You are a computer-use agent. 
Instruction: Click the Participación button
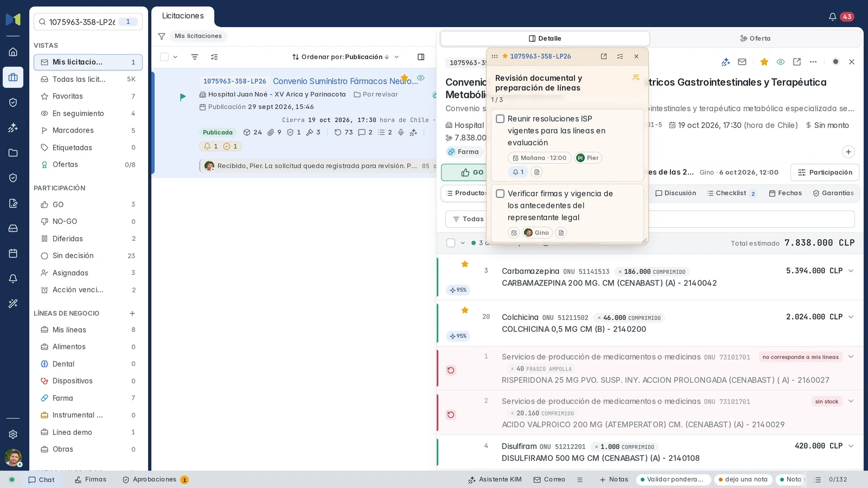(x=825, y=172)
